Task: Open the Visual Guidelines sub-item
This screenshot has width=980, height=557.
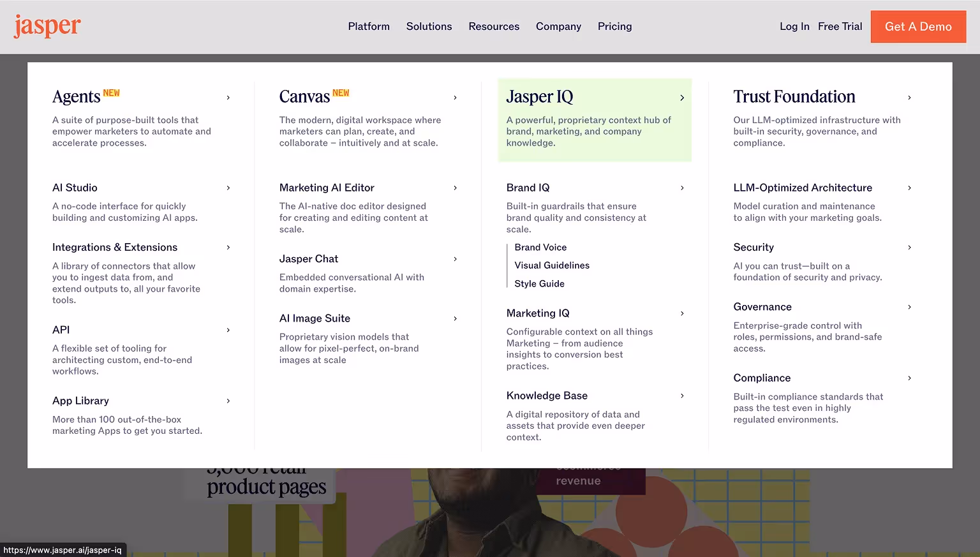Action: [552, 265]
